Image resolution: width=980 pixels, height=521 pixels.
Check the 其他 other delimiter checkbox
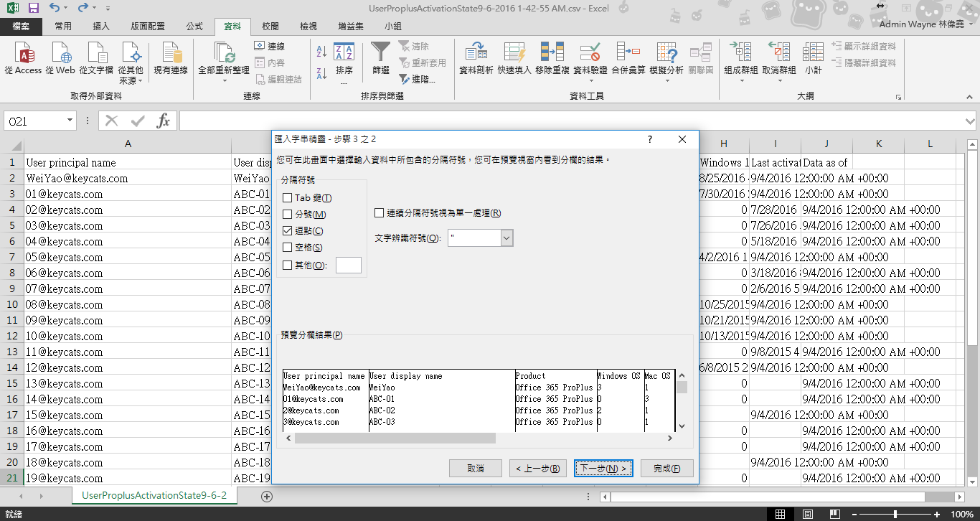click(288, 266)
